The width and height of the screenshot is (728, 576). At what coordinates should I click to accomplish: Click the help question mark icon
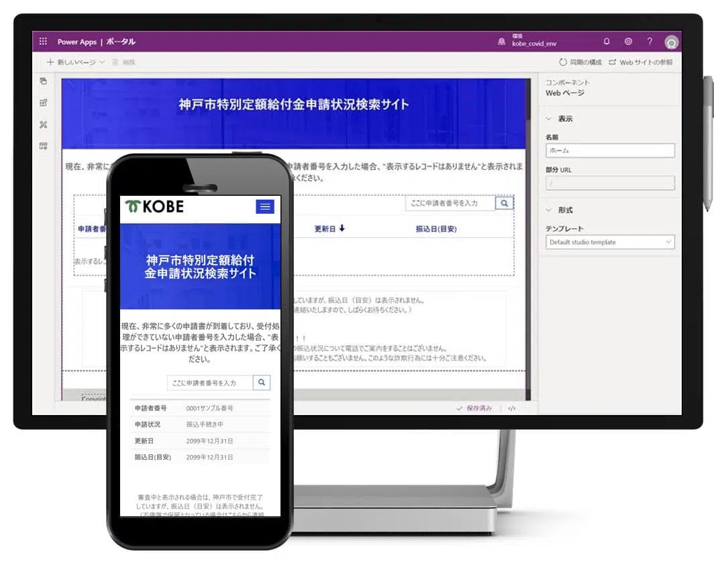(x=649, y=42)
